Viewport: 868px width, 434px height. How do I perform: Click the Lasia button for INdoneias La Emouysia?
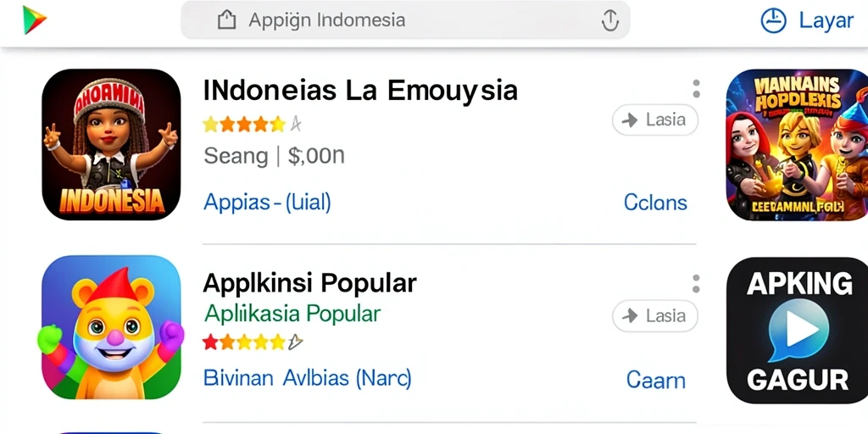point(655,120)
